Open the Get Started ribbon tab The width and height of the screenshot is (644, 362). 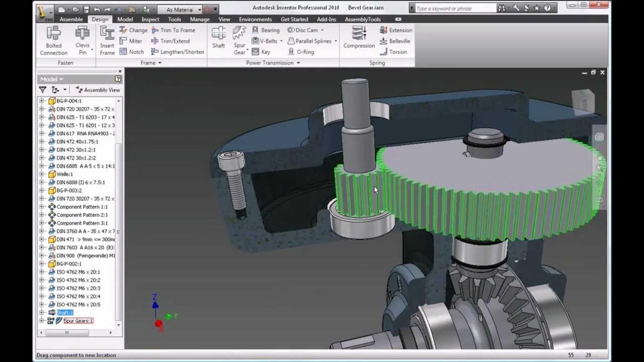tap(294, 19)
